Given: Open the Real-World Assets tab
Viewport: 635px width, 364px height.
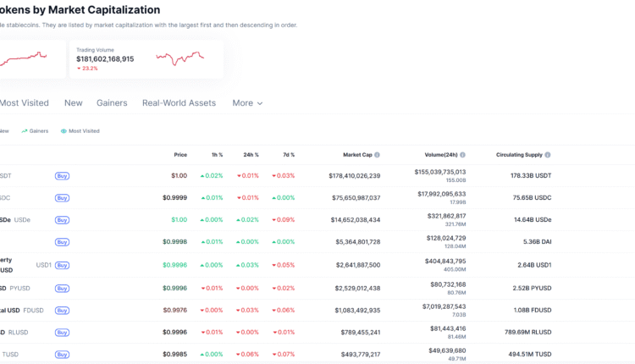Looking at the screenshot, I should [x=179, y=103].
